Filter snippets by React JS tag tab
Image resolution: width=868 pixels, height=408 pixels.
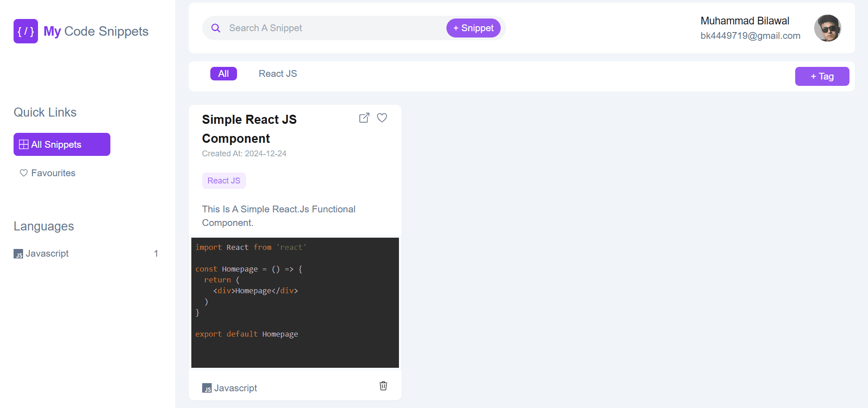tap(278, 74)
